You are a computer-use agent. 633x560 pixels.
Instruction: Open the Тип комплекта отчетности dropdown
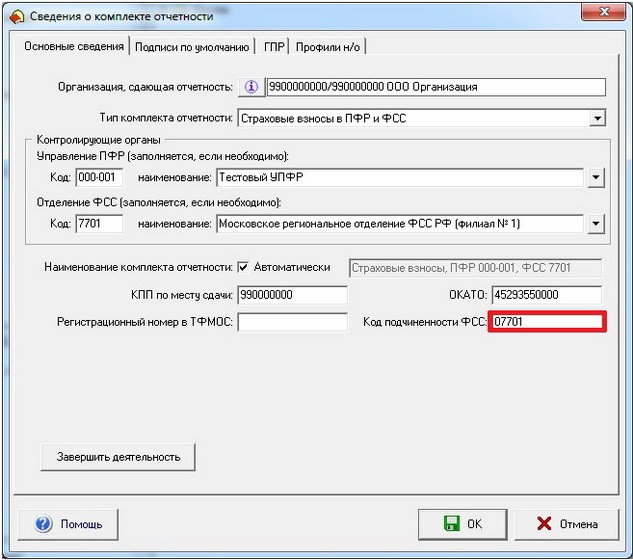[597, 118]
